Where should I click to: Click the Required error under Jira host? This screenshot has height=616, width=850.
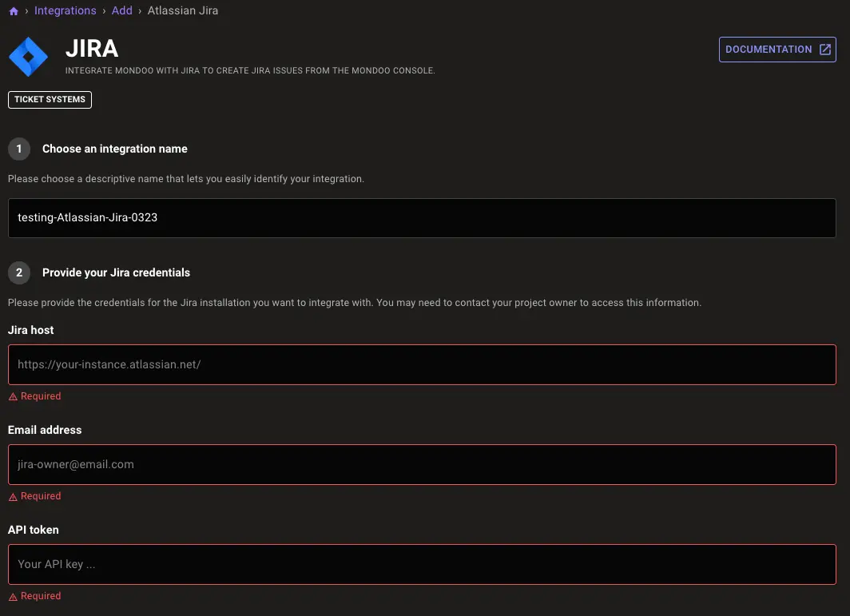coord(41,396)
